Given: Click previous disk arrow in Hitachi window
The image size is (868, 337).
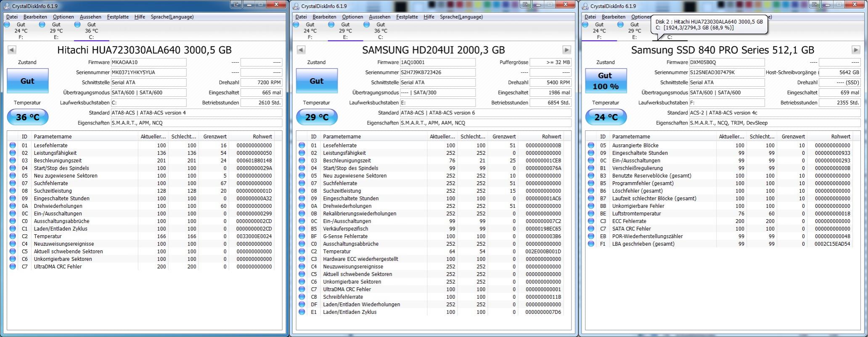Looking at the screenshot, I should click(12, 50).
